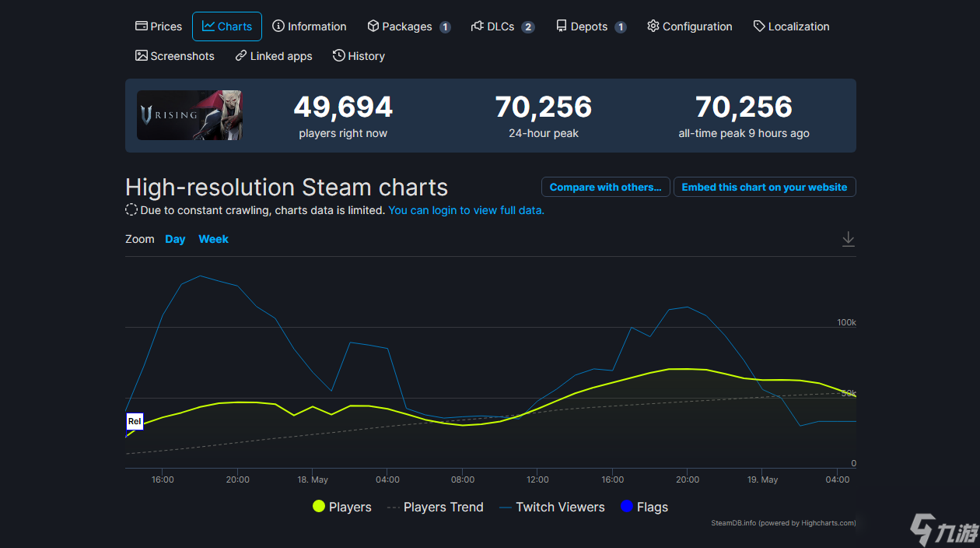Viewport: 980px width, 548px height.
Task: Open the Configuration tab
Action: (x=690, y=26)
